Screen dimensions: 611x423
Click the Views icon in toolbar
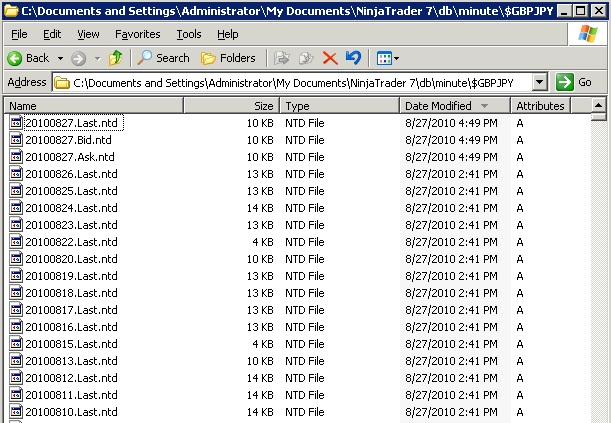coord(384,59)
